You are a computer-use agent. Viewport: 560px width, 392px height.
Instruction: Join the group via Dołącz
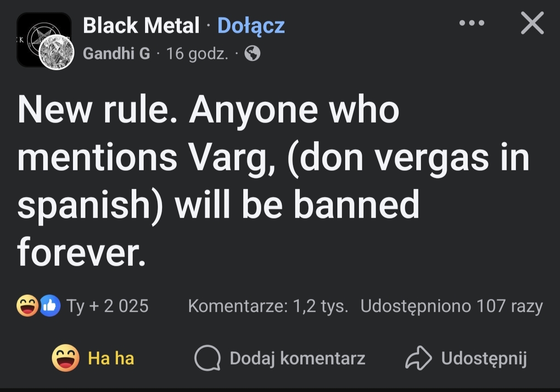[251, 26]
